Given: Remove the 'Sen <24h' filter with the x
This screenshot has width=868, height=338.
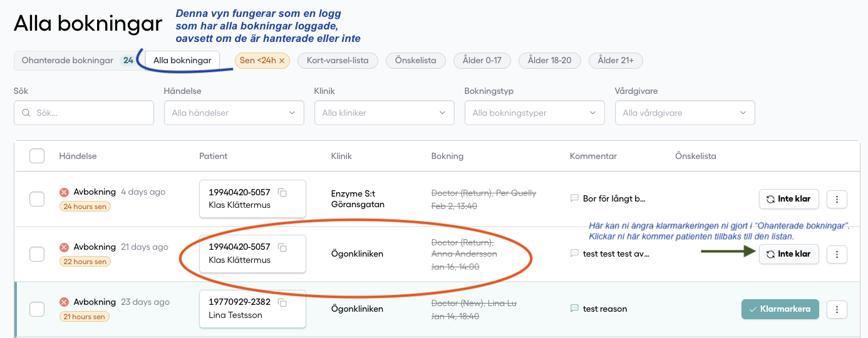Looking at the screenshot, I should point(282,61).
